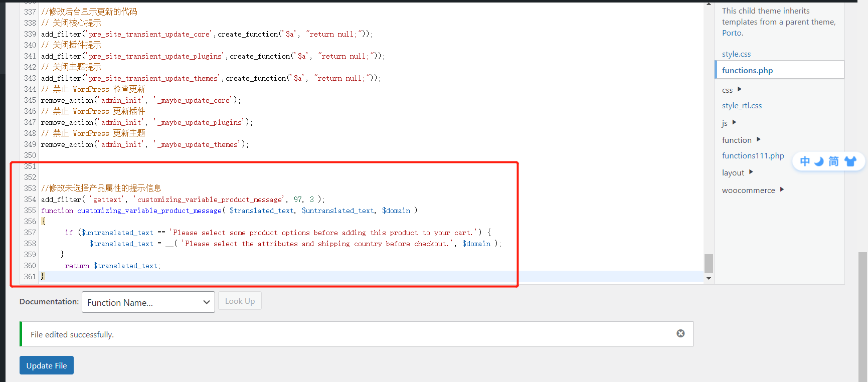Open style_rtl.css file

(742, 106)
